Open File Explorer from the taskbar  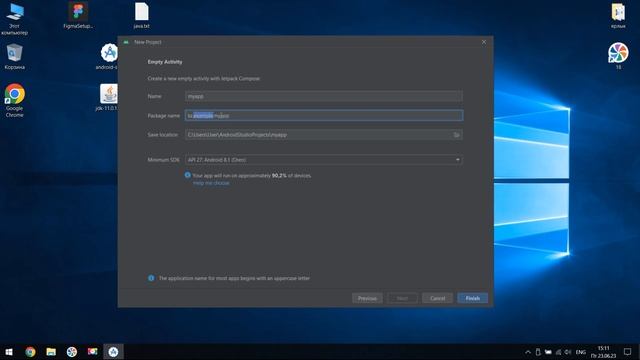click(x=51, y=352)
